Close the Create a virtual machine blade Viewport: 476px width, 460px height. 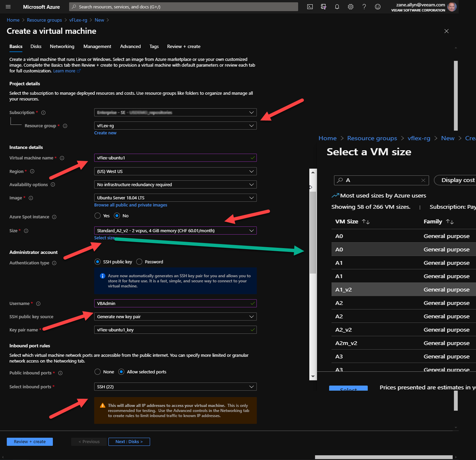pos(446,31)
